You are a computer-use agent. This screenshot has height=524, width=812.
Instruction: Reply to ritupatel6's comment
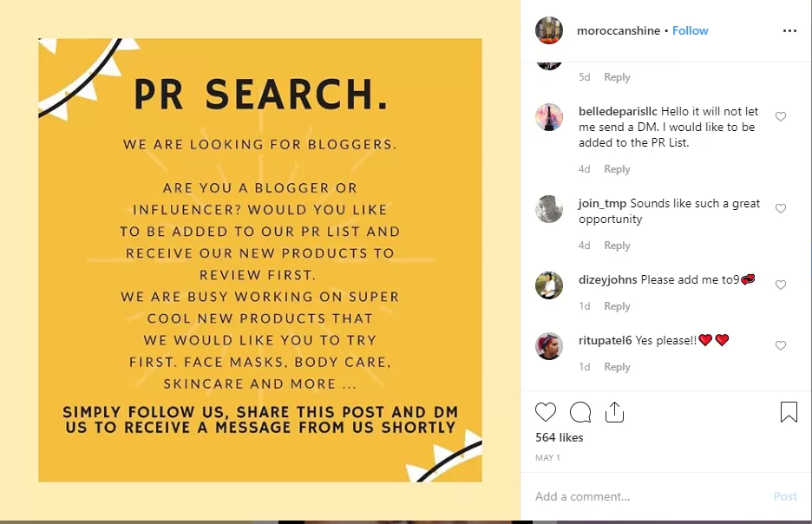pos(617,367)
